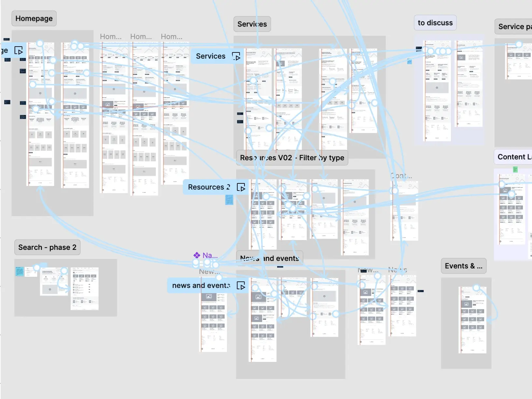Select the 'Content L' section label
This screenshot has width=532, height=399.
click(513, 157)
